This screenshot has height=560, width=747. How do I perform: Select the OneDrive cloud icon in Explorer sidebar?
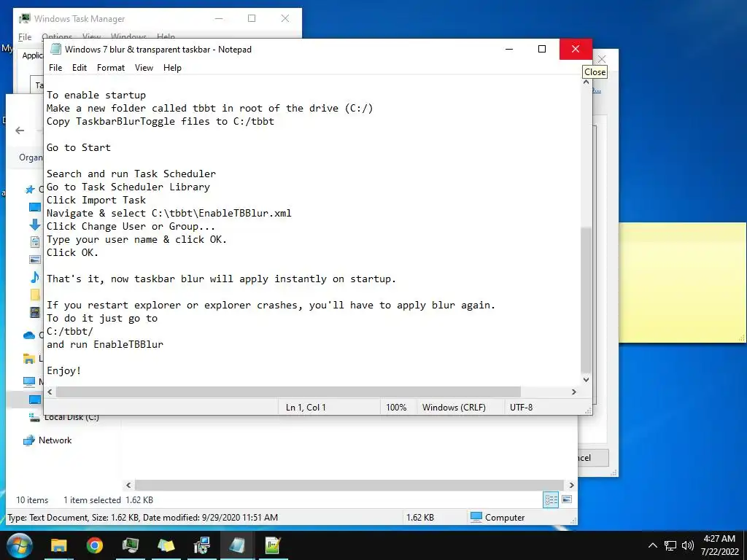pyautogui.click(x=29, y=335)
